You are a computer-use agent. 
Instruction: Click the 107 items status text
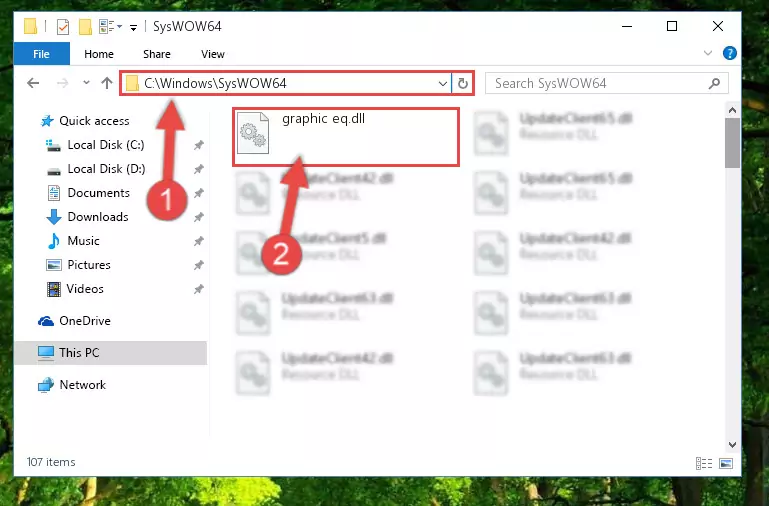pyautogui.click(x=51, y=462)
